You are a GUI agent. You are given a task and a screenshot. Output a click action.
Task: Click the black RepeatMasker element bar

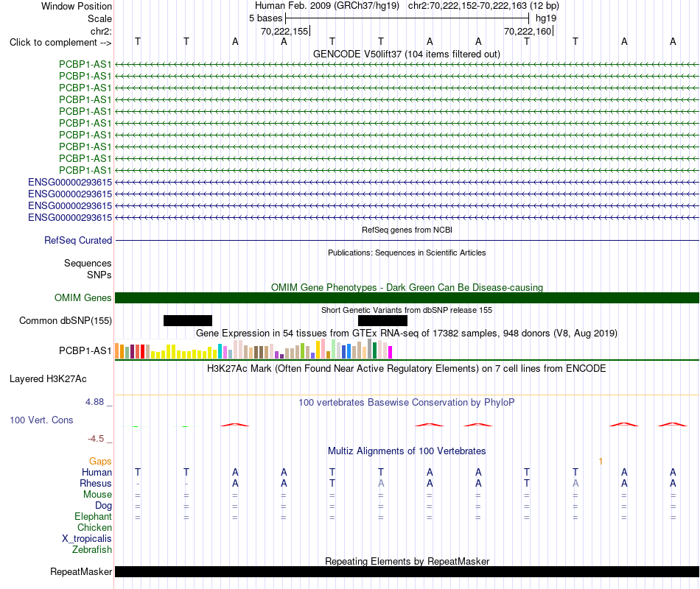point(407,571)
